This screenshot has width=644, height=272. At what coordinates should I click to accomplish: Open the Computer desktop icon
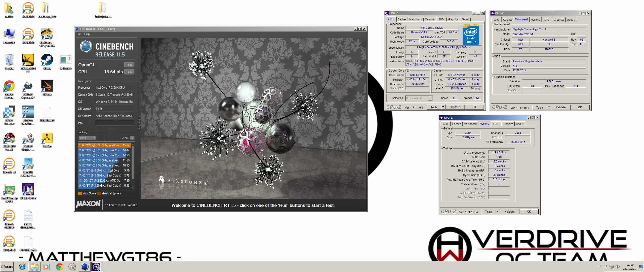[x=9, y=36]
